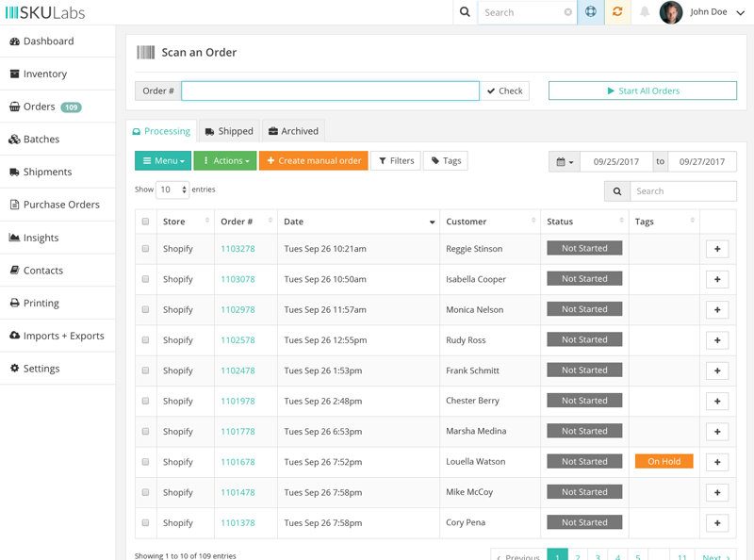Viewport: 754px width, 560px height.
Task: Sort by the Status column
Action: pos(584,222)
